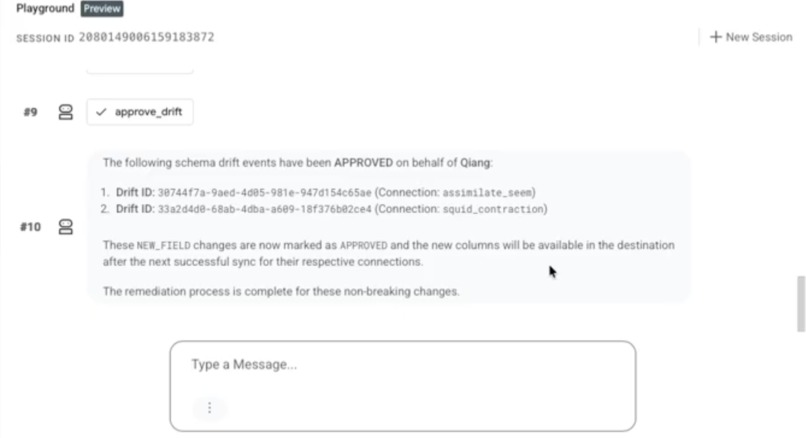This screenshot has height=438, width=806.
Task: Click the plus icon for New Session
Action: pyautogui.click(x=716, y=37)
